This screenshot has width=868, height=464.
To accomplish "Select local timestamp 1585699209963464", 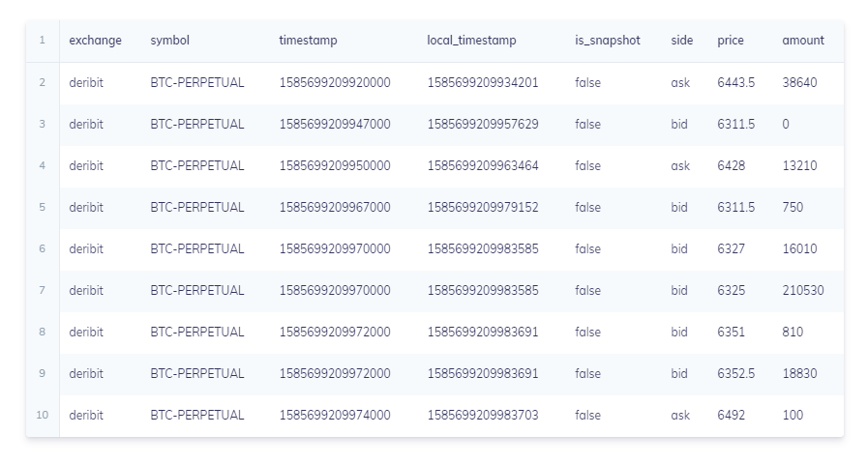I will (x=483, y=165).
